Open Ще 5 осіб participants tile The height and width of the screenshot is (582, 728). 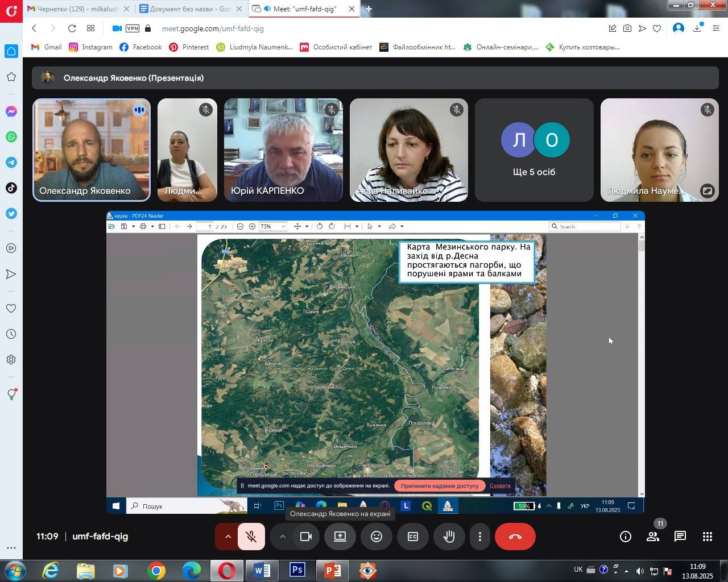534,150
